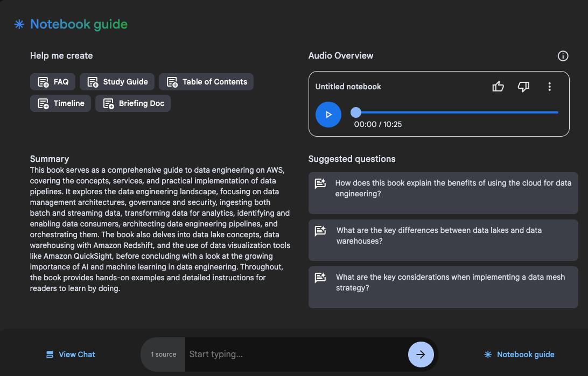Viewport: 588px width, 376px height.
Task: Generate a Timeline
Action: coord(61,103)
